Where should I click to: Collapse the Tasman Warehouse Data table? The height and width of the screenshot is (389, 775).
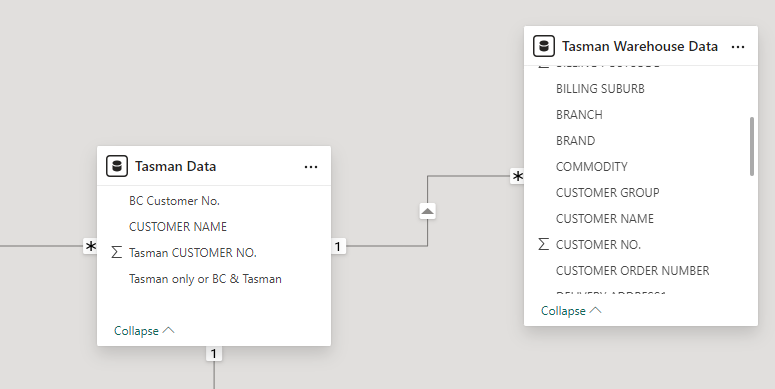(x=571, y=310)
